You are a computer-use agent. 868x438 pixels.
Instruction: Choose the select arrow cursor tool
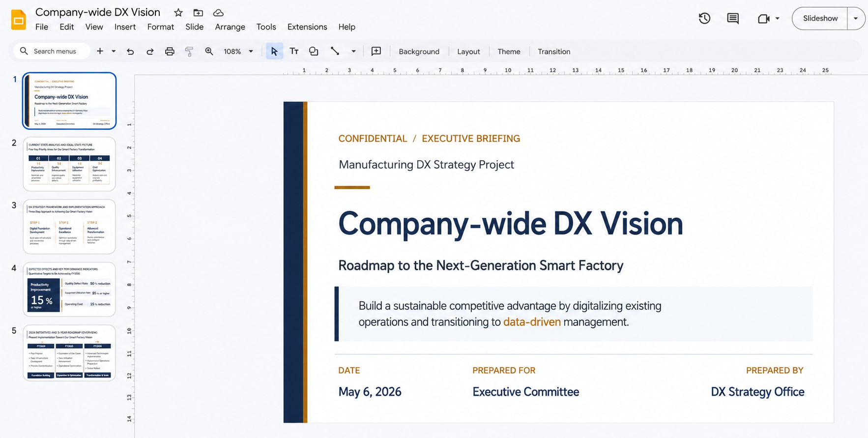click(274, 51)
